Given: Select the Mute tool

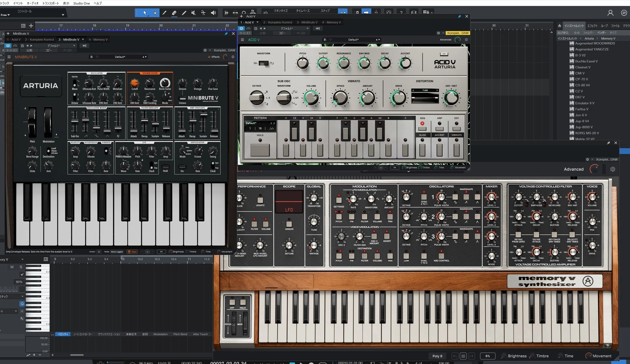Looking at the screenshot, I should [x=193, y=13].
